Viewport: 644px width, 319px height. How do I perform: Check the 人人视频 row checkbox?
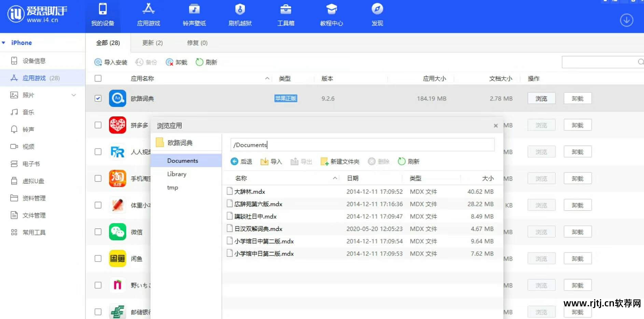[98, 152]
